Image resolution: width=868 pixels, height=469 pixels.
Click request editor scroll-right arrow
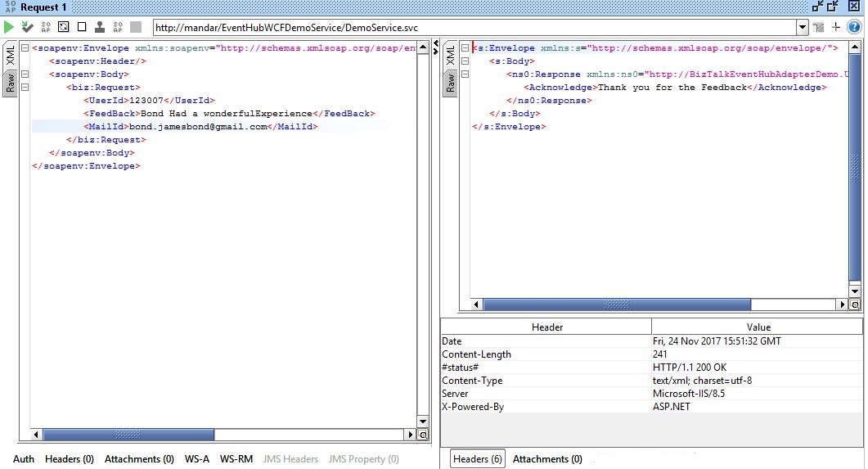coord(410,435)
